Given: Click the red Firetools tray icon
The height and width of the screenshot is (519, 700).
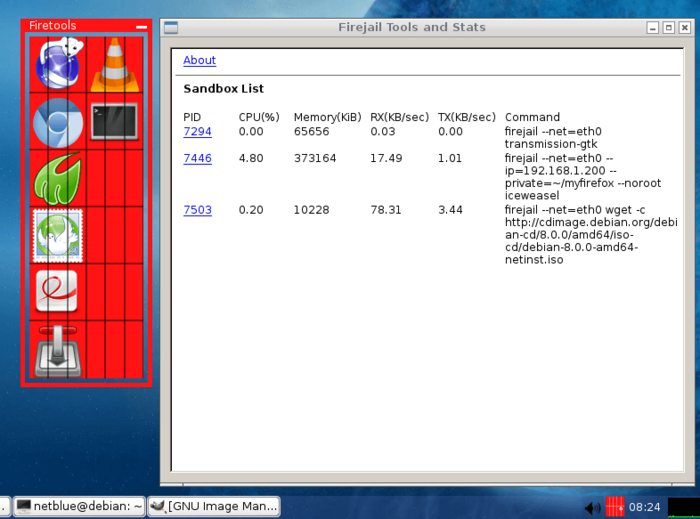Looking at the screenshot, I should point(615,507).
